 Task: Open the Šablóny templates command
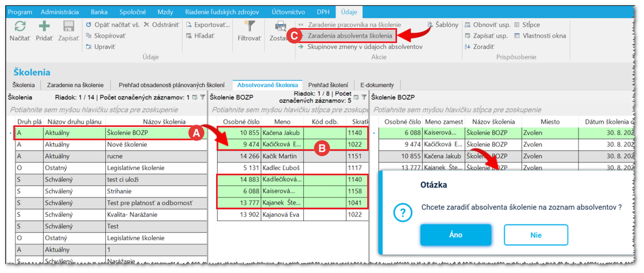click(x=443, y=25)
